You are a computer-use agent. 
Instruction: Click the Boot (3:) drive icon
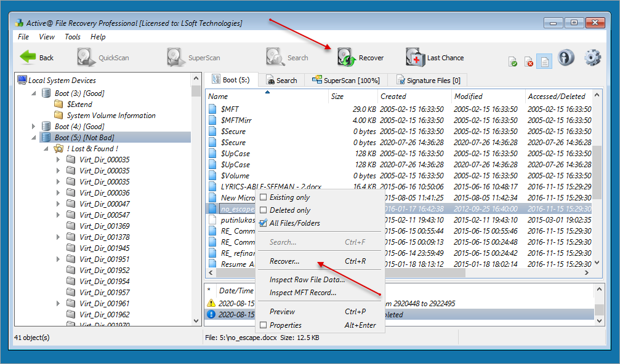[x=47, y=93]
